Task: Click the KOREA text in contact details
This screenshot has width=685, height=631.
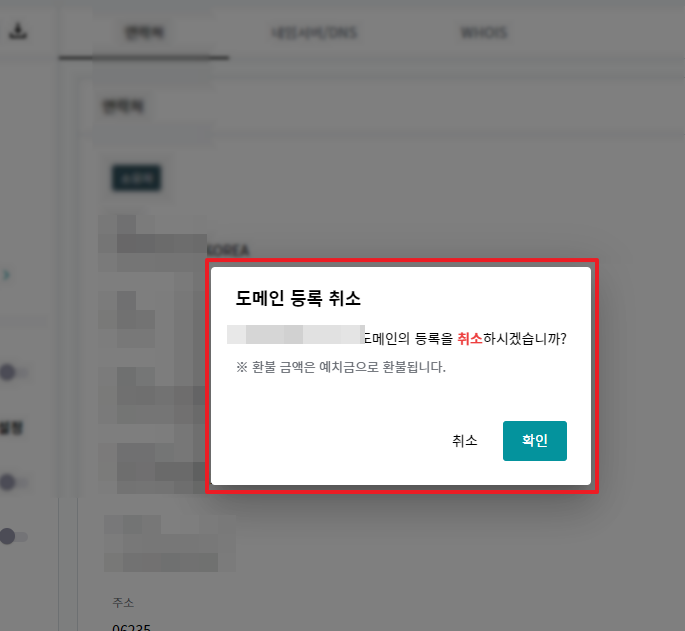Action: [x=227, y=250]
